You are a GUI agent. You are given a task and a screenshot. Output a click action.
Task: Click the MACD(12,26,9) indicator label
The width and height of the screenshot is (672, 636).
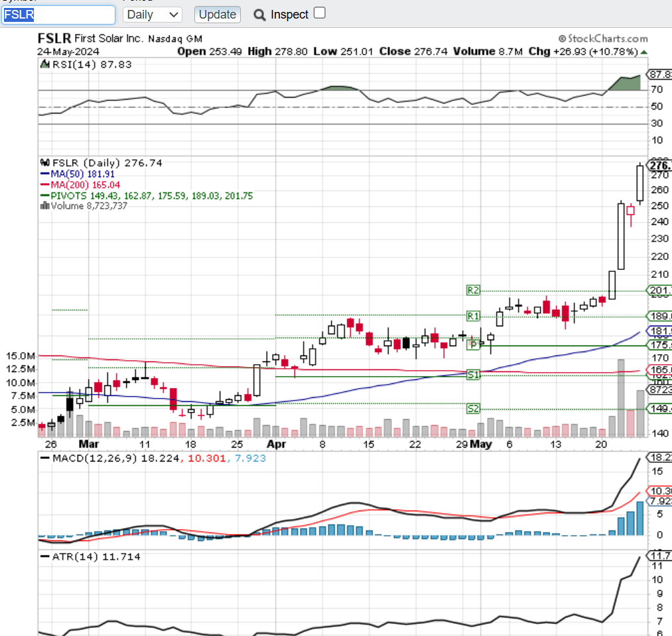(94, 458)
